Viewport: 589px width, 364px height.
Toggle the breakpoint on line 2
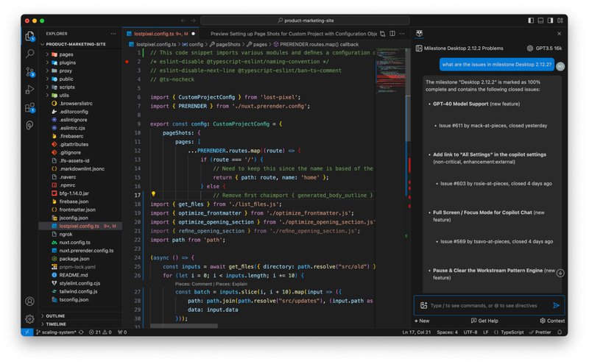click(127, 62)
